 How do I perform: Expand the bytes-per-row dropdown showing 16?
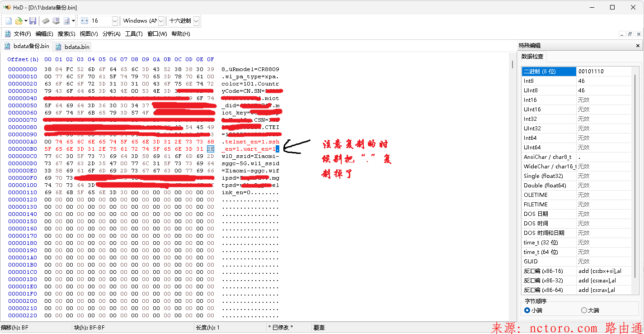tap(115, 21)
